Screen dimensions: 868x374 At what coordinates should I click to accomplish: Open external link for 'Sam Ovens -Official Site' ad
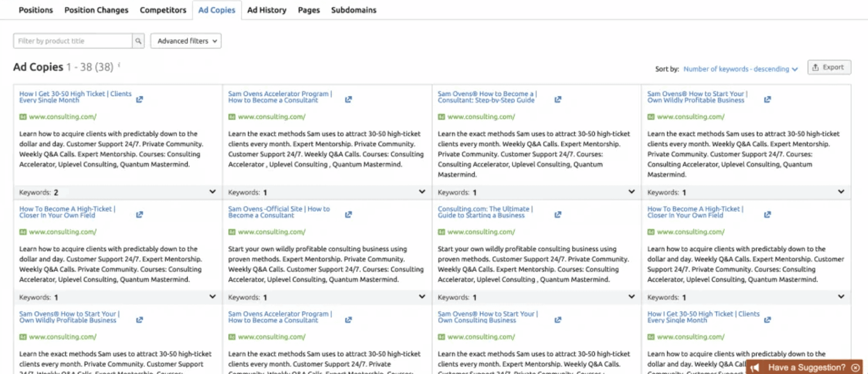pyautogui.click(x=348, y=214)
